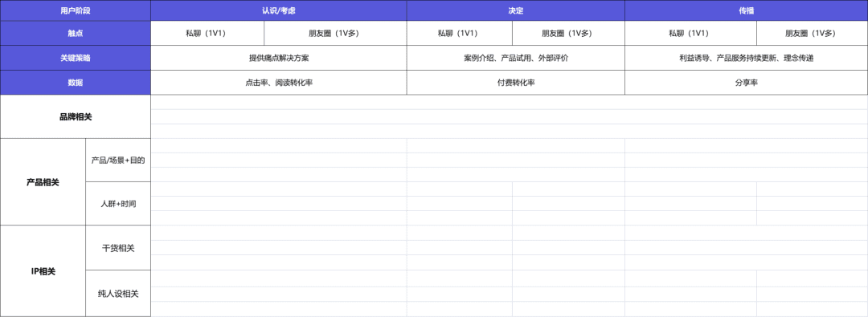Click the 付费转化率 data cell
The image size is (868, 317).
(515, 83)
